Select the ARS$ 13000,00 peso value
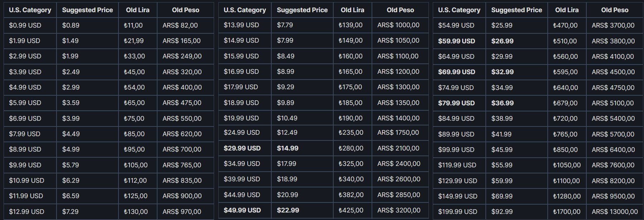 [x=615, y=212]
